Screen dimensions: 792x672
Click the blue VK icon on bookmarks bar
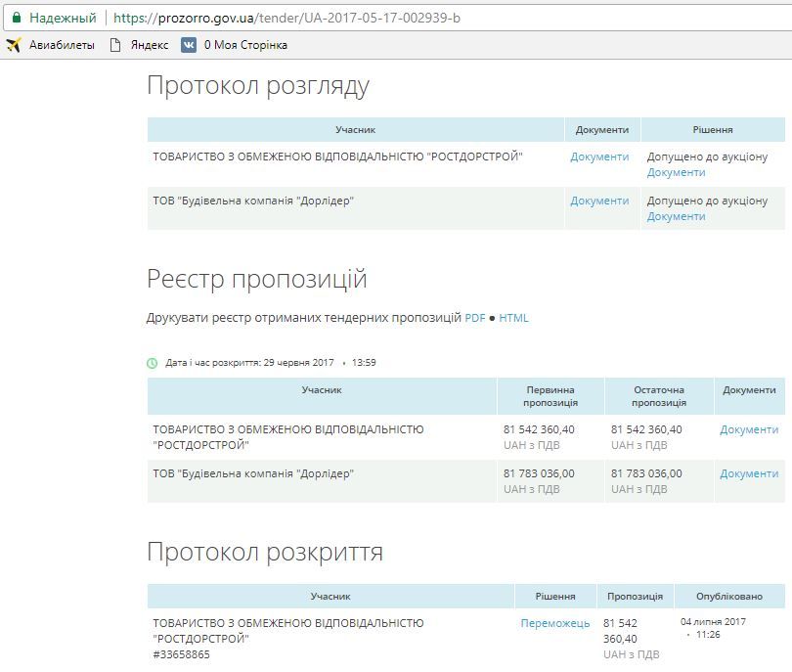(189, 44)
